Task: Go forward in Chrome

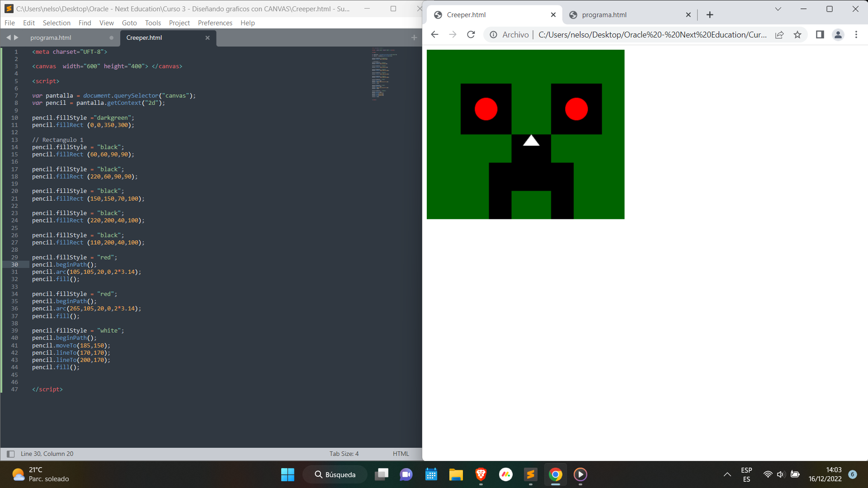Action: pyautogui.click(x=453, y=35)
